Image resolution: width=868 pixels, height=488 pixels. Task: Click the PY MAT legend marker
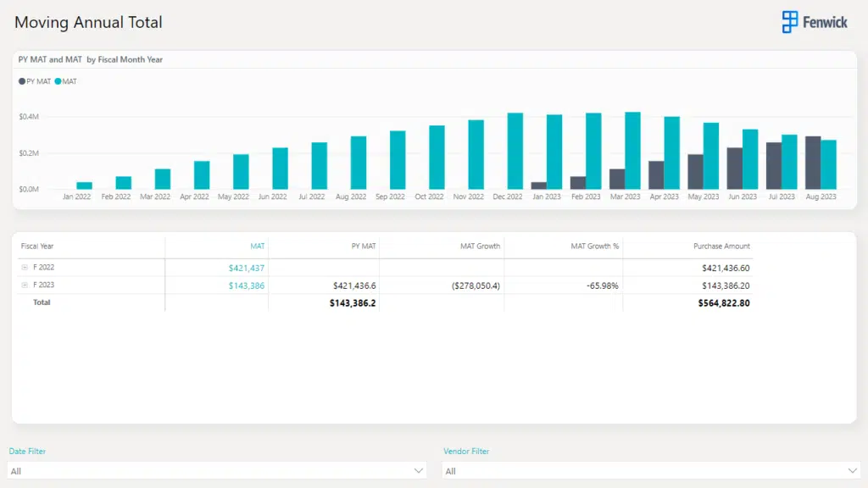tap(22, 81)
